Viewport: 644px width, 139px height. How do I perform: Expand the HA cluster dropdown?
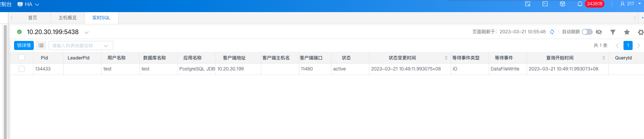(37, 5)
